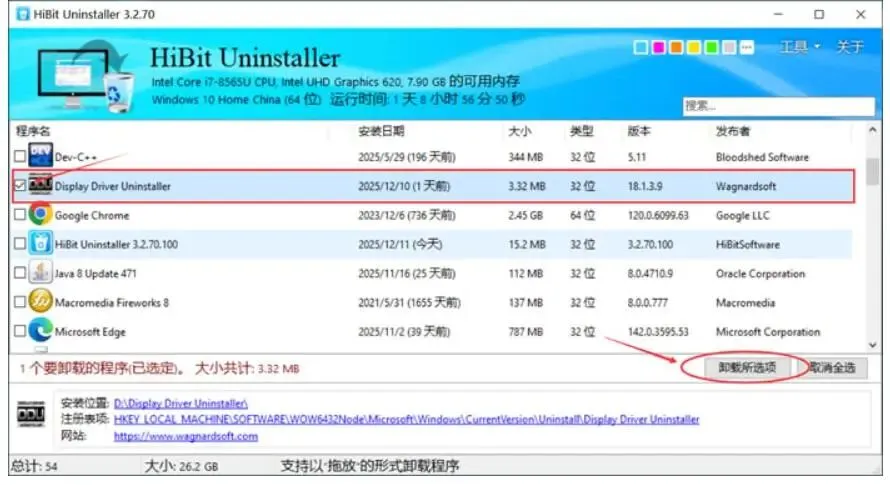Select the Java 8 Update 471 row name

point(95,273)
